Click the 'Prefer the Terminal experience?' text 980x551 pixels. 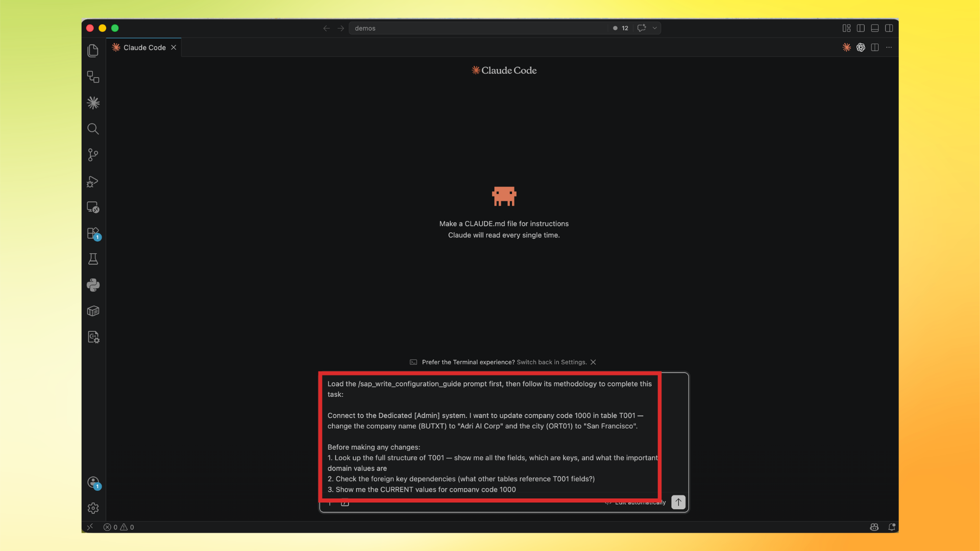pos(469,362)
